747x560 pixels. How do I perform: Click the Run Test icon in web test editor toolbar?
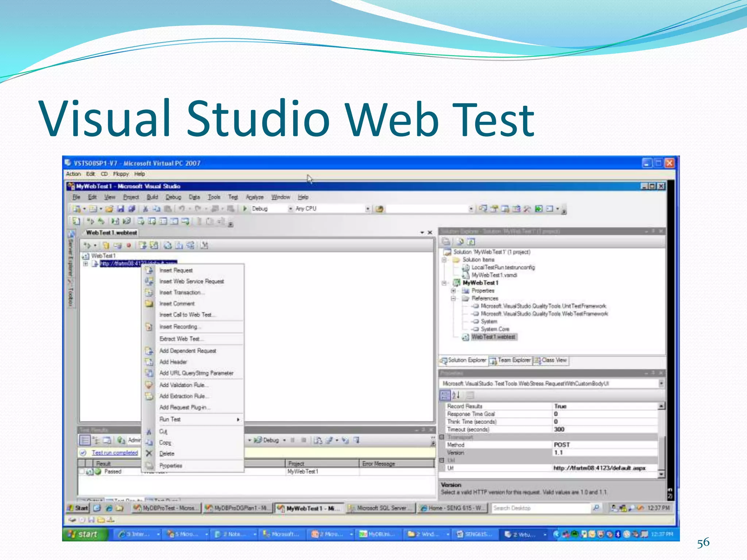click(87, 245)
